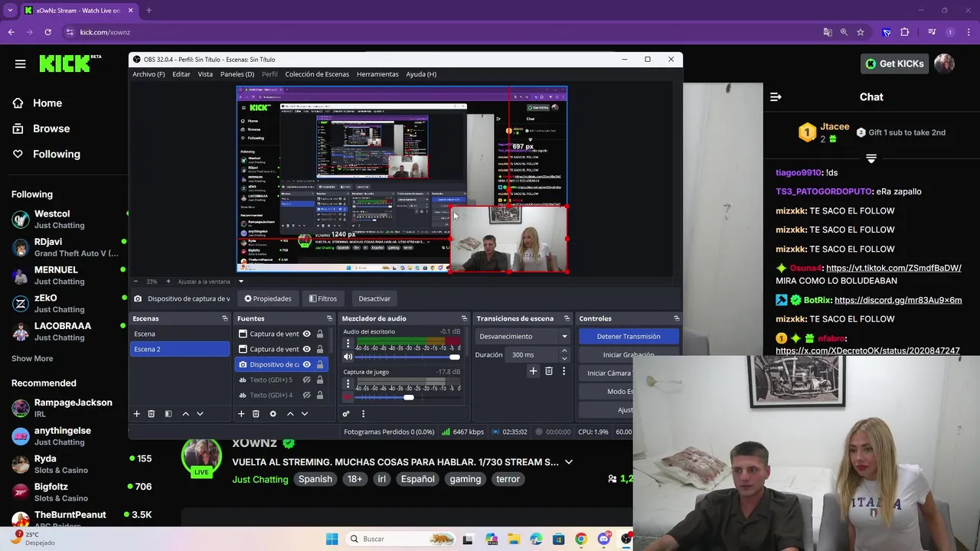
Task: Open Archivo (F) menu in OBS
Action: pyautogui.click(x=149, y=74)
